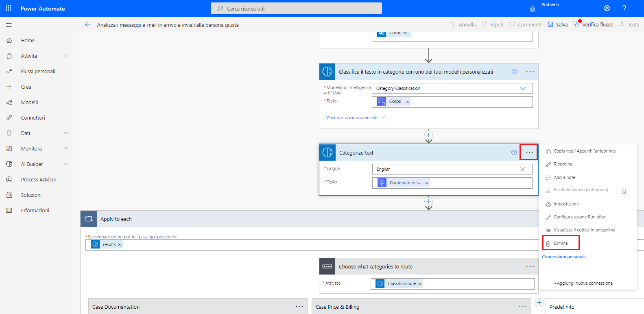
Task: Click the Ambienti environment icon
Action: [533, 9]
